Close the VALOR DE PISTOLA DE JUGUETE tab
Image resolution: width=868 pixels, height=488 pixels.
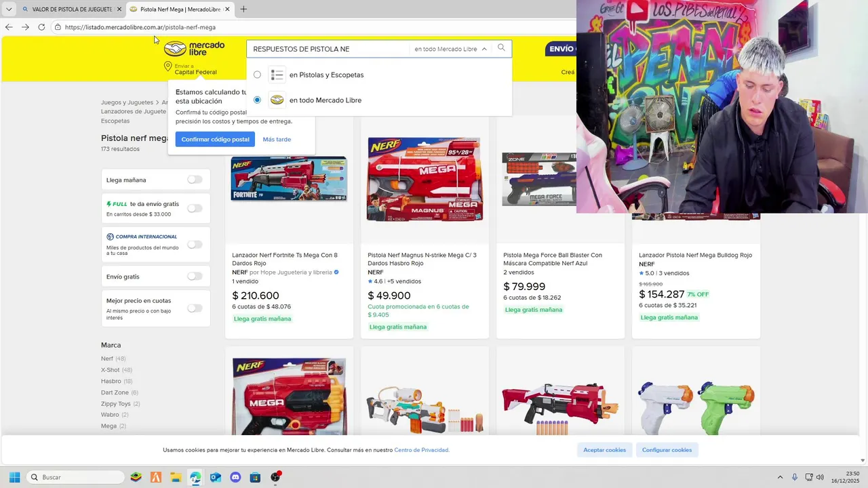pos(119,9)
